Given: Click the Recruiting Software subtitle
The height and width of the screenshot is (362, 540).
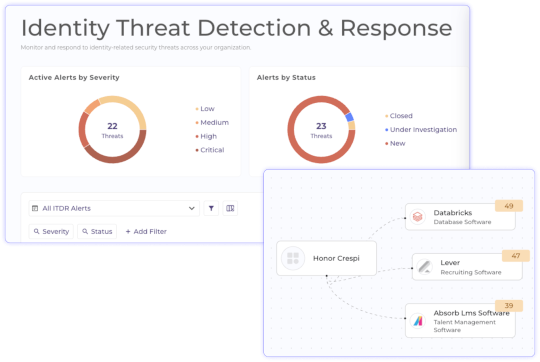Looking at the screenshot, I should pos(471,272).
